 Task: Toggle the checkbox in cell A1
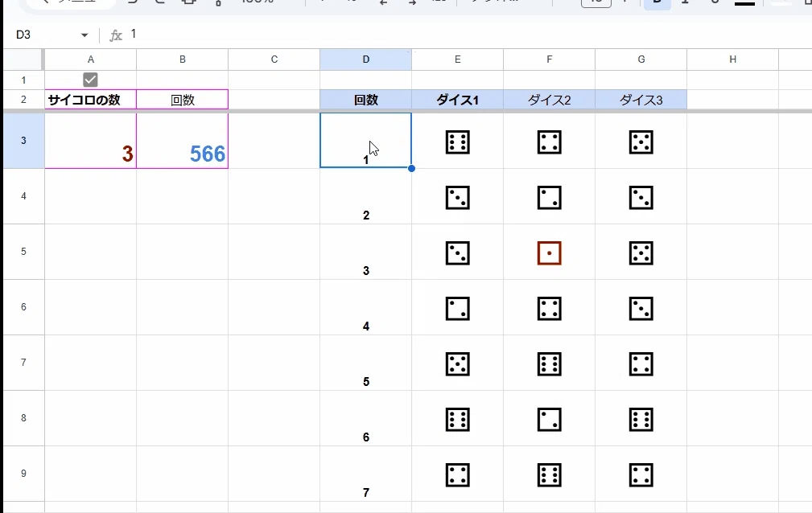(x=90, y=80)
